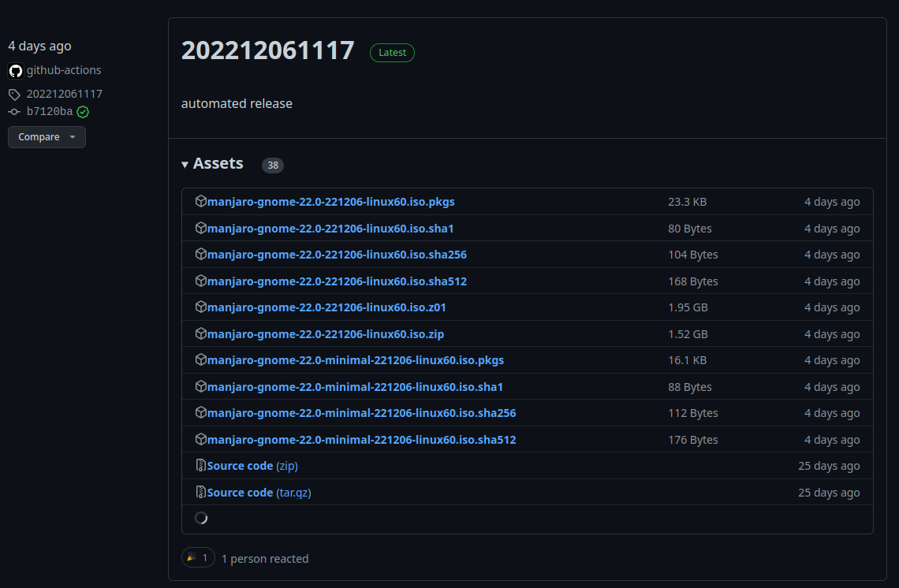The image size is (899, 588).
Task: Open the 202212061117 release title
Action: click(x=267, y=50)
